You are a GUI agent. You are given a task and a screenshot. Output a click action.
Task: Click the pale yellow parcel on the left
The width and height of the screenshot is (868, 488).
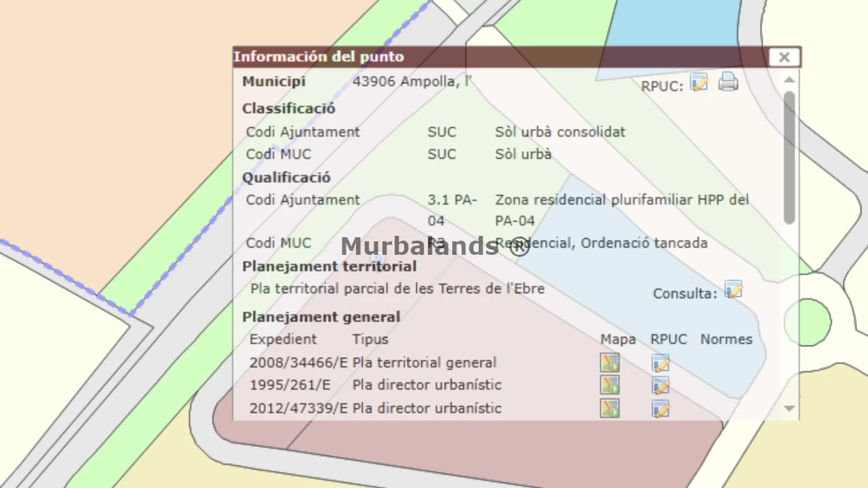(54, 352)
